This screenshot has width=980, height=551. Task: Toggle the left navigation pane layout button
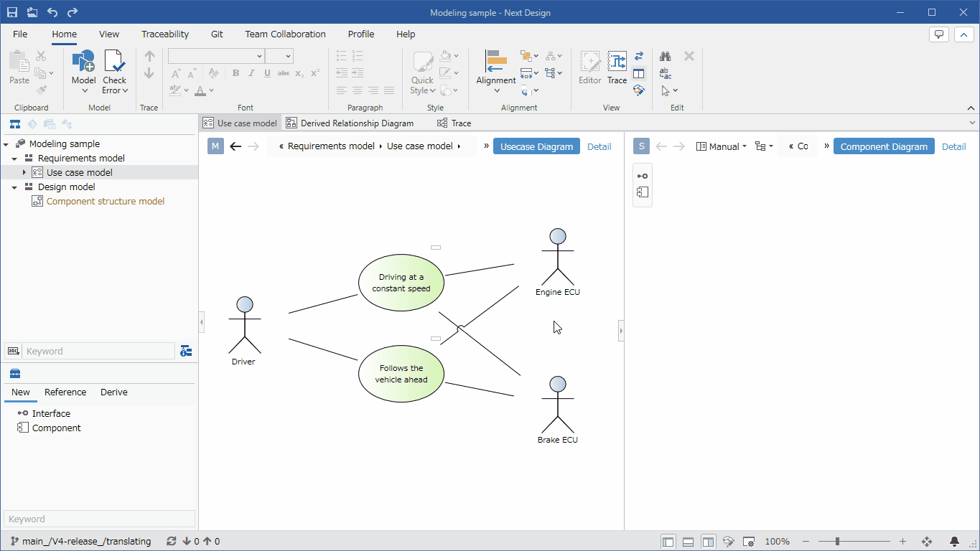[x=668, y=542]
